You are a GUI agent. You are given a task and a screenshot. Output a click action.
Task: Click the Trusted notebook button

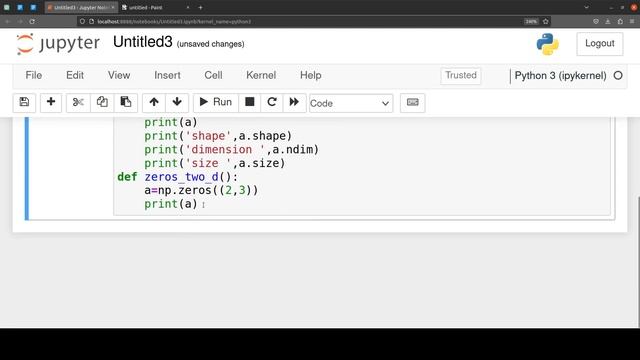click(461, 76)
